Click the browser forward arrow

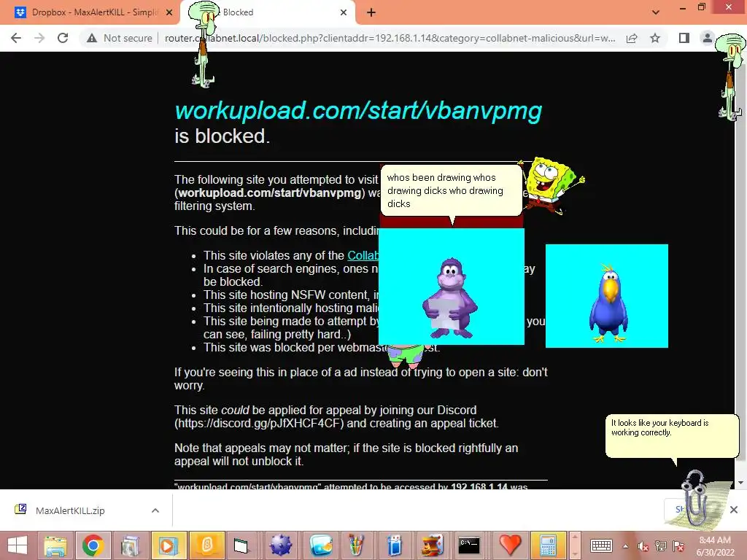(x=39, y=38)
